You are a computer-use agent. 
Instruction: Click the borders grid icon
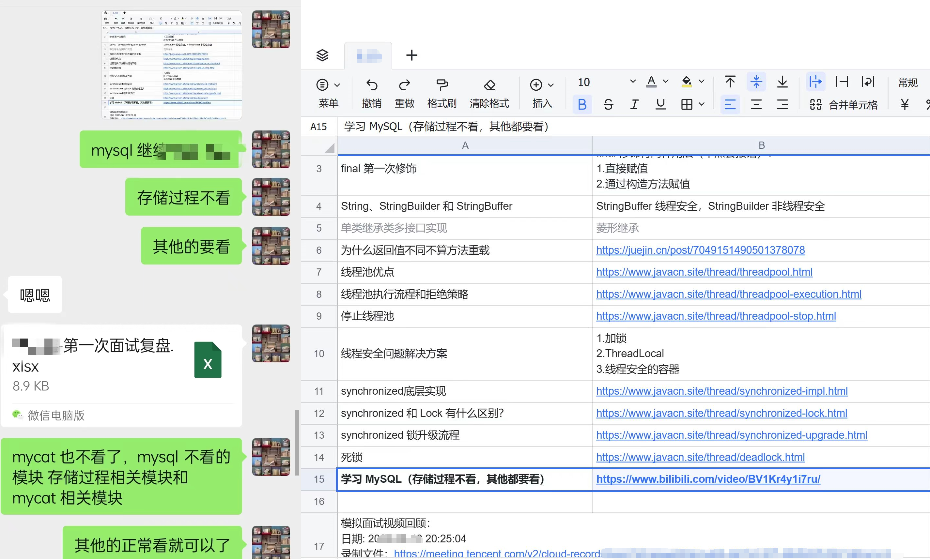[687, 104]
